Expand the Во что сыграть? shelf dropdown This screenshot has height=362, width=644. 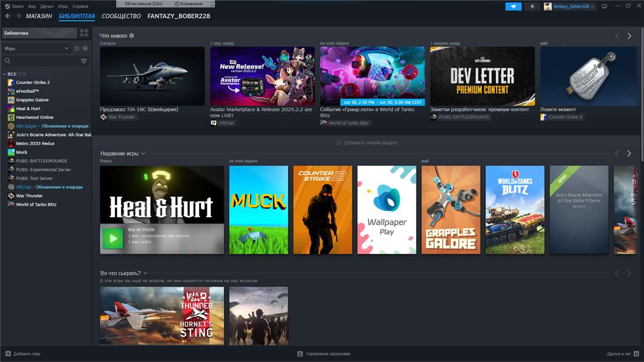[x=145, y=273]
